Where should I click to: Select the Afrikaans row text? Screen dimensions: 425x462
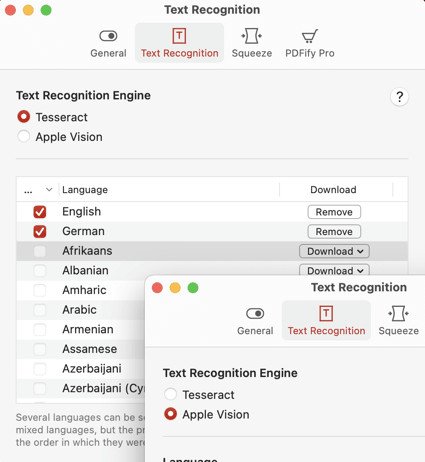(87, 251)
